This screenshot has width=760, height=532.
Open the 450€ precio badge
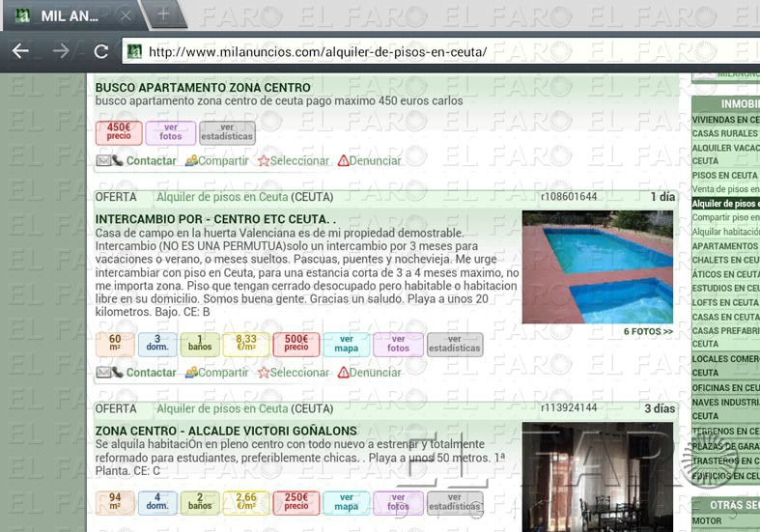(x=119, y=132)
